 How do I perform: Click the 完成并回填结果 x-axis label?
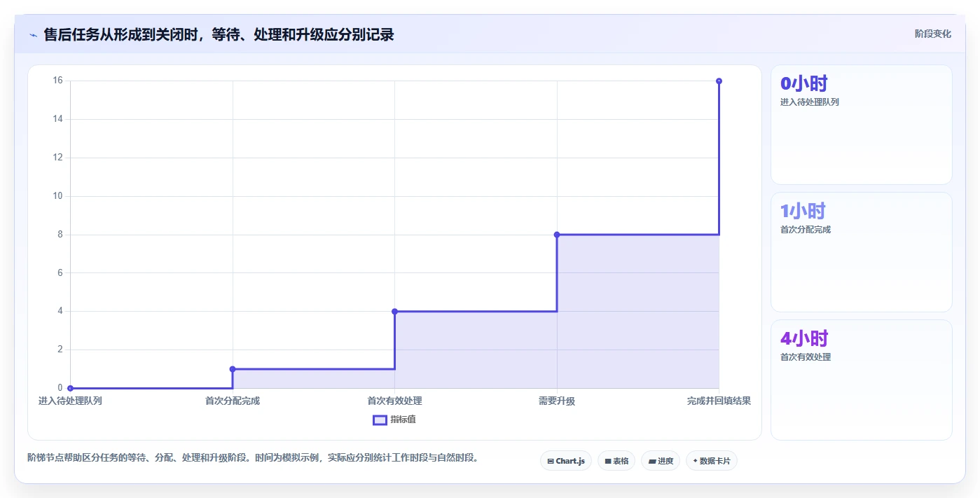pyautogui.click(x=719, y=401)
